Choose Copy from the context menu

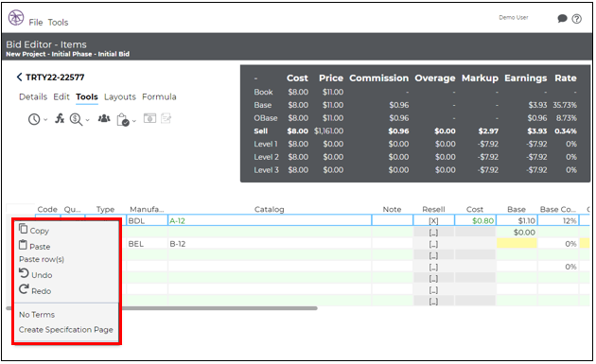[34, 230]
